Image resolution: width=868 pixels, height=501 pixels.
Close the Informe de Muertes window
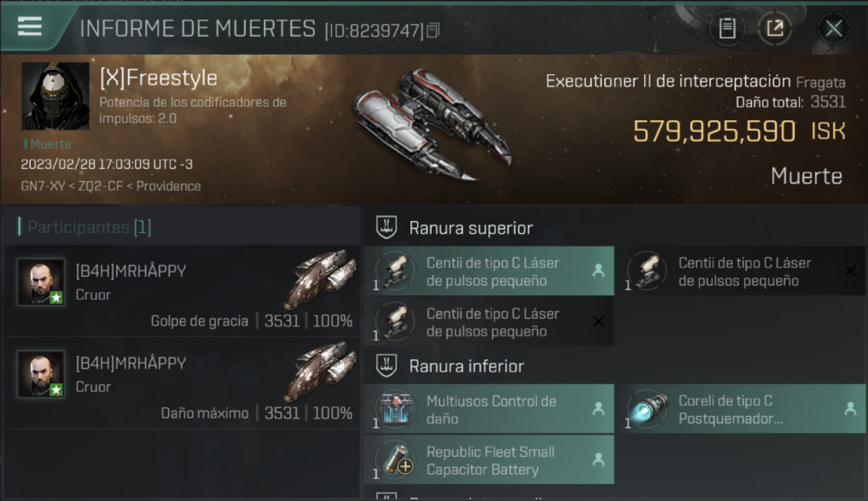(833, 28)
